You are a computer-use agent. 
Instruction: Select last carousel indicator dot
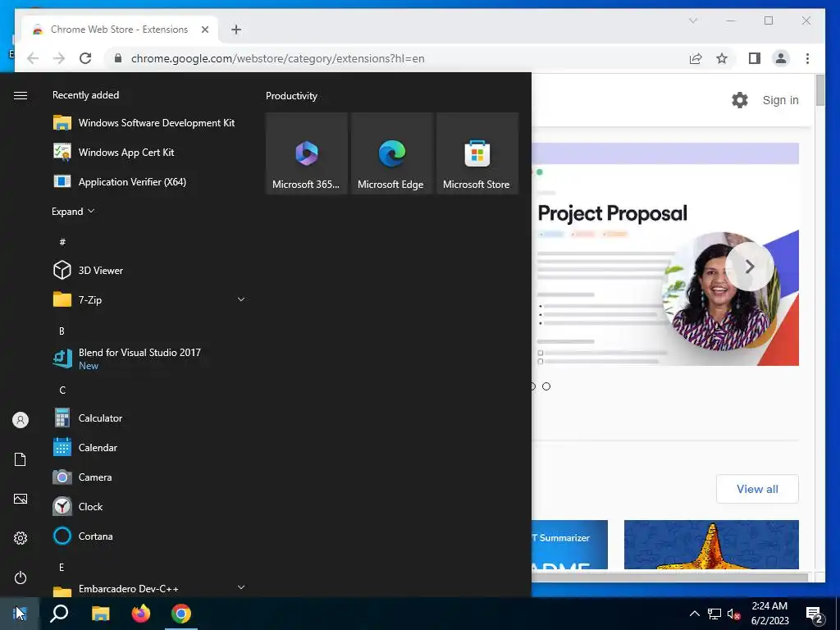[x=546, y=386]
